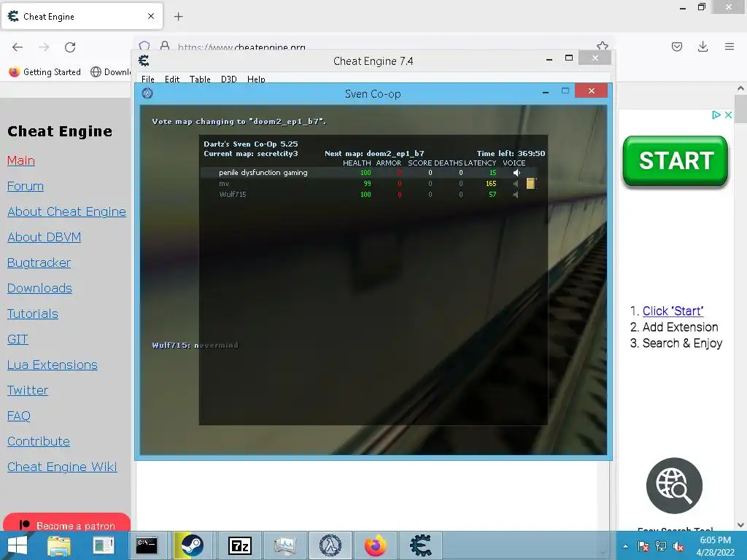Open the Twitter link
The width and height of the screenshot is (747, 560).
pos(28,391)
